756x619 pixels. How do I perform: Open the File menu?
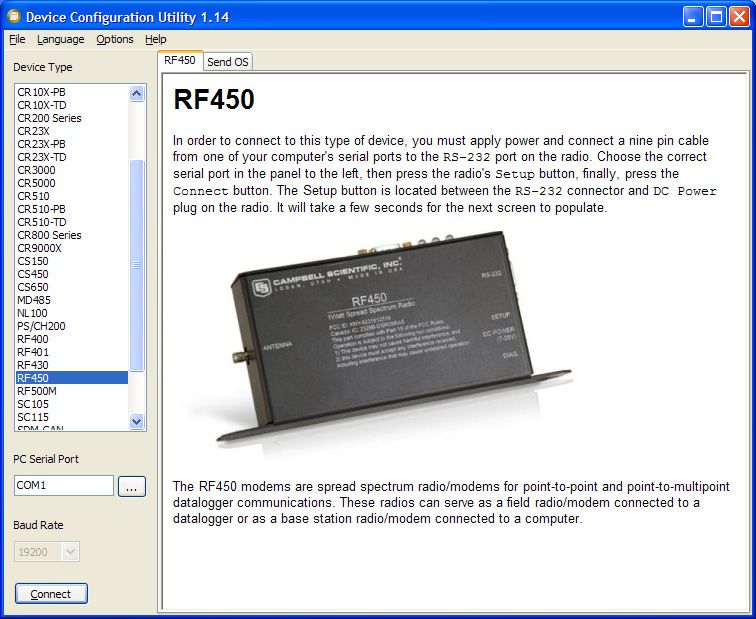click(x=17, y=39)
